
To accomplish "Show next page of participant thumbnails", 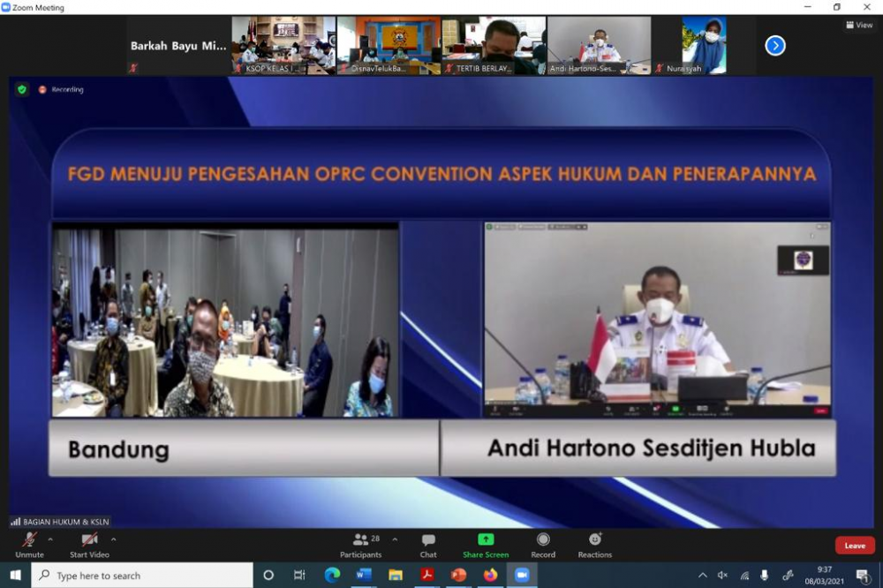I will pyautogui.click(x=775, y=46).
